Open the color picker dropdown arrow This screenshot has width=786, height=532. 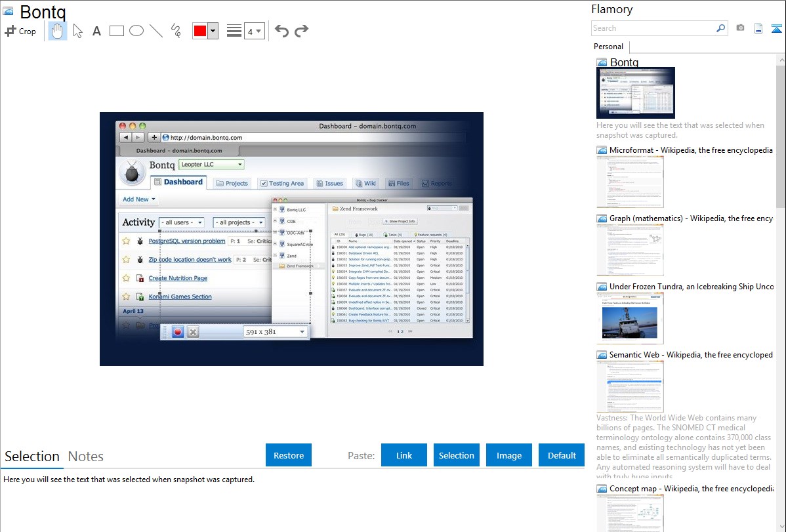pos(213,31)
